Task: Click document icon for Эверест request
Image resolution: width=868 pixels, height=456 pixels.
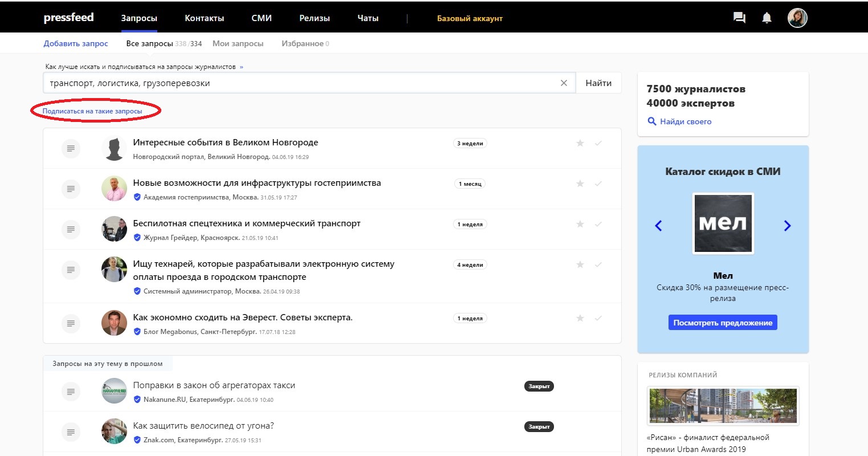Action: [x=71, y=323]
